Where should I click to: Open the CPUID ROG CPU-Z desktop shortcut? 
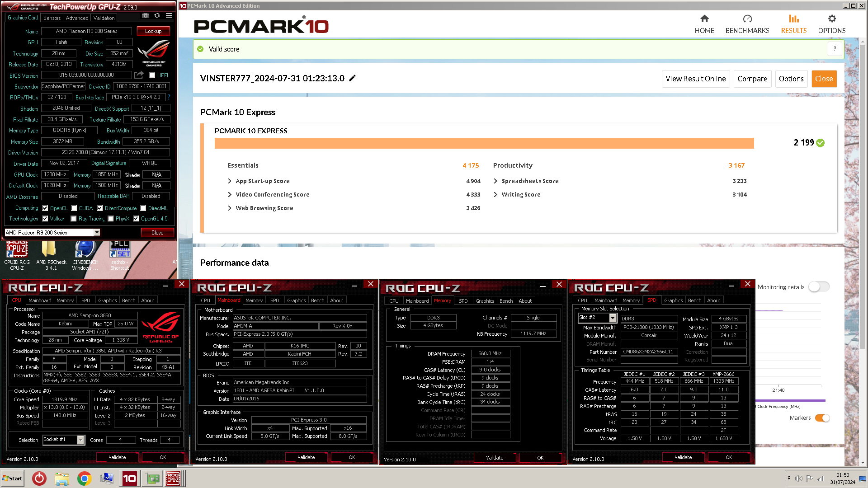point(17,256)
